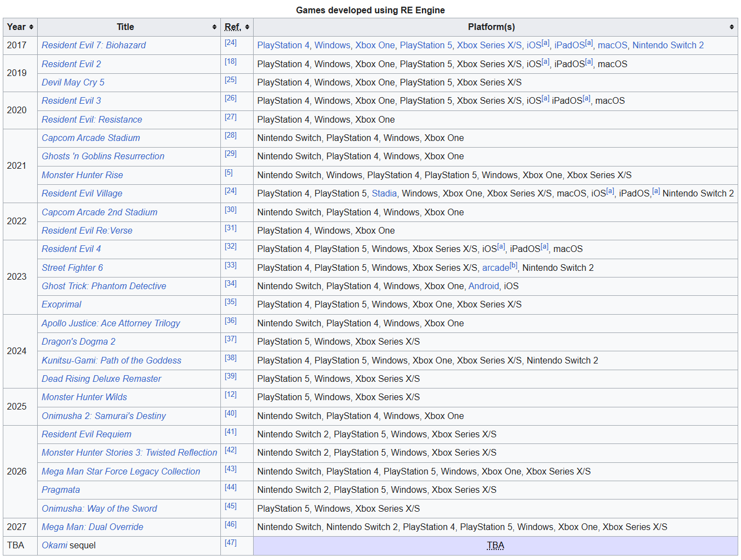This screenshot has height=560, width=741.
Task: Click the "Games developed using RE Engine" caption
Action: coord(370,10)
